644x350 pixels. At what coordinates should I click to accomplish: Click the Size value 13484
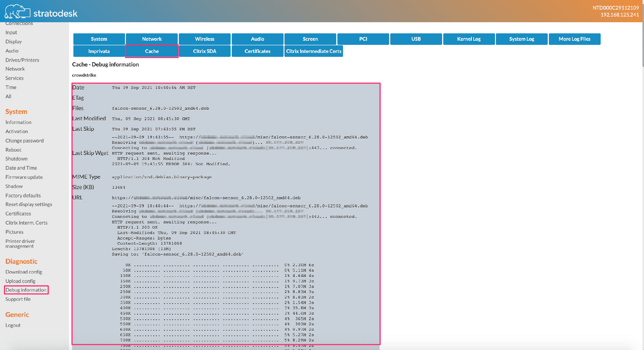118,187
